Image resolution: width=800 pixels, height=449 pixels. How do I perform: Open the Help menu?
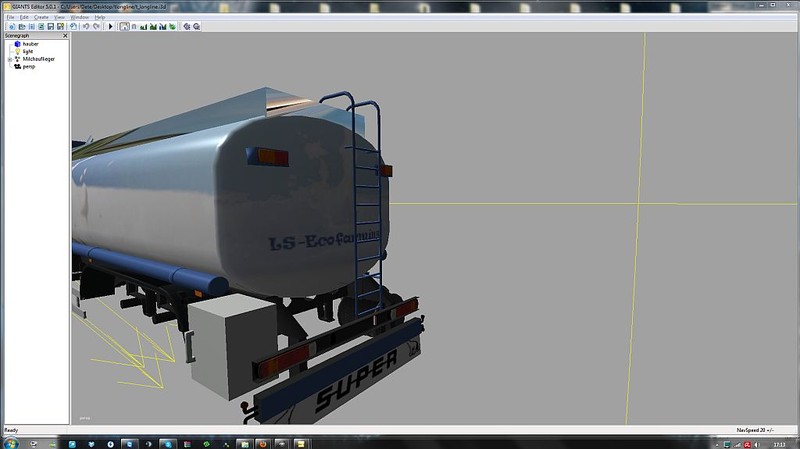pos(100,17)
